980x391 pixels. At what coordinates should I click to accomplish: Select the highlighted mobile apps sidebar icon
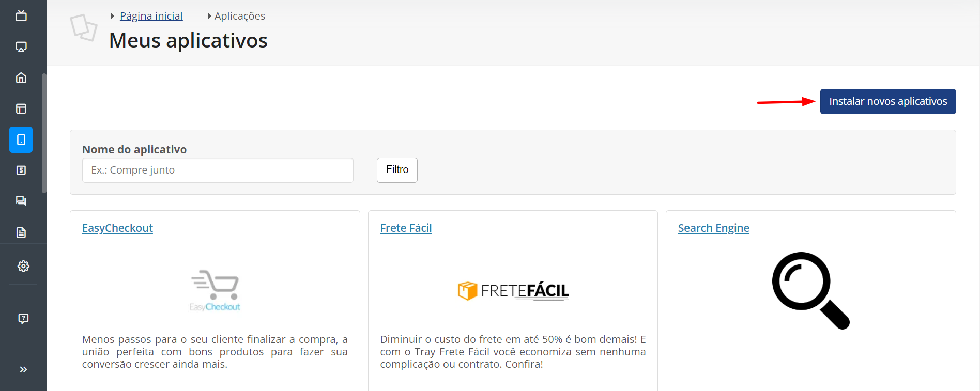tap(21, 139)
